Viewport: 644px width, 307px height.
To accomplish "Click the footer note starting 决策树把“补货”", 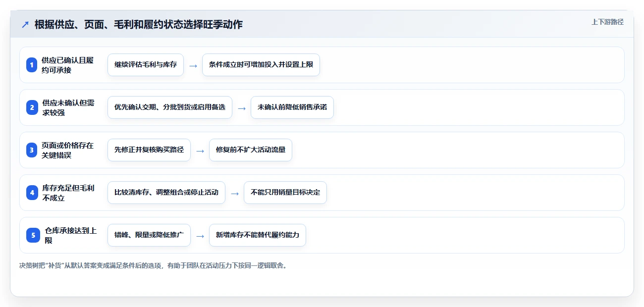I will (153, 265).
